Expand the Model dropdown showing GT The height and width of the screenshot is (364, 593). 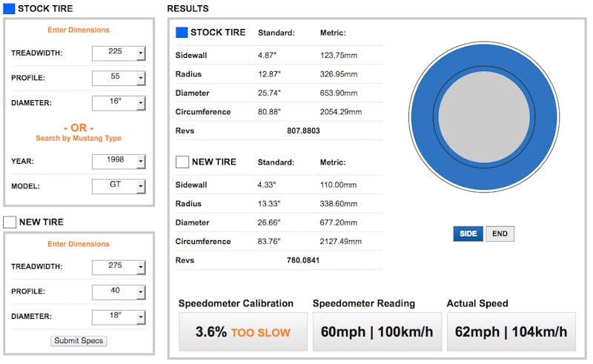tap(119, 186)
